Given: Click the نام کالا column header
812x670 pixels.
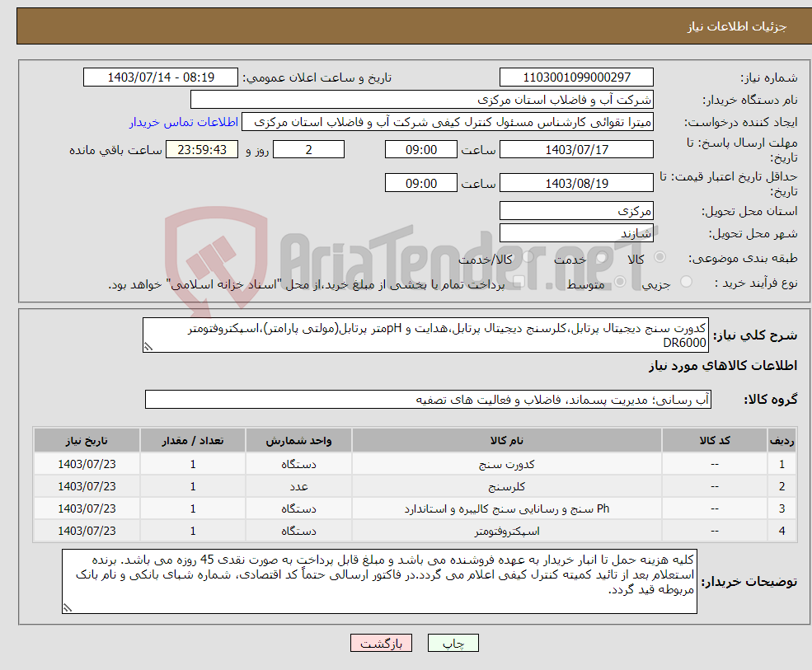Looking at the screenshot, I should point(506,441).
